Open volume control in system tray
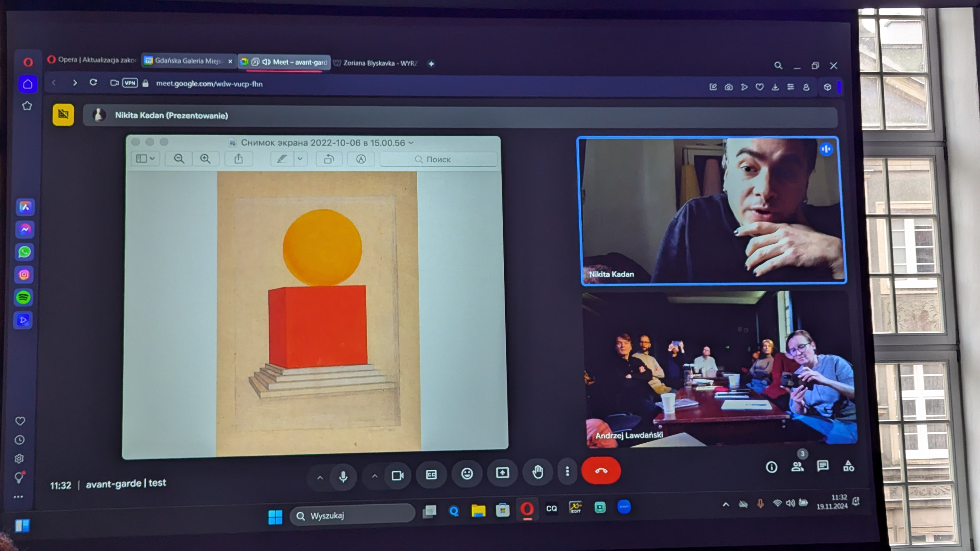 pyautogui.click(x=790, y=503)
